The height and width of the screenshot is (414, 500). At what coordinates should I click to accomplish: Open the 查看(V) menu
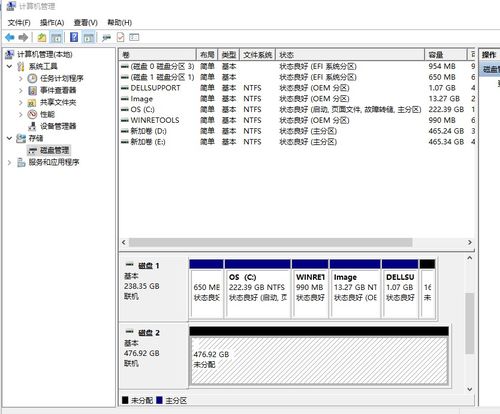click(86, 23)
